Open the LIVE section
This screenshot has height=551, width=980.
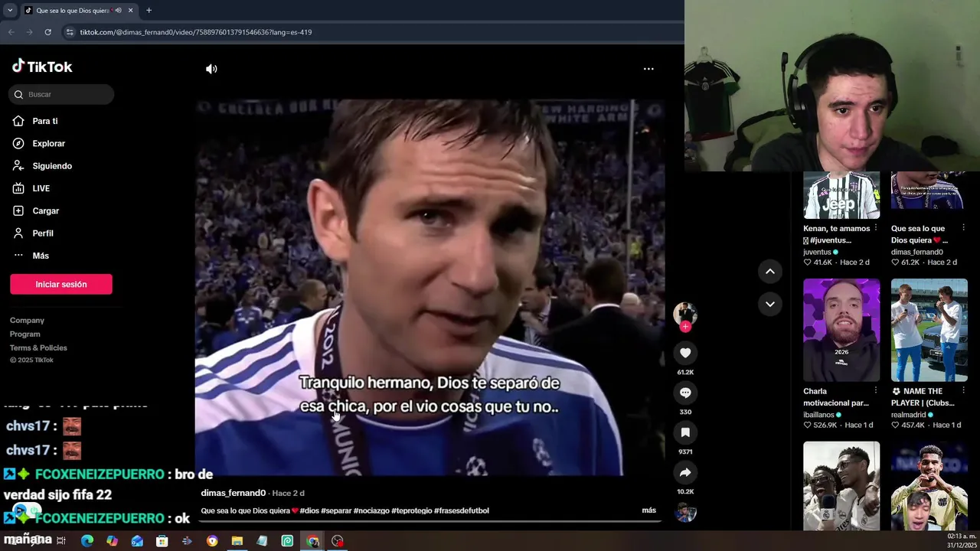point(41,188)
